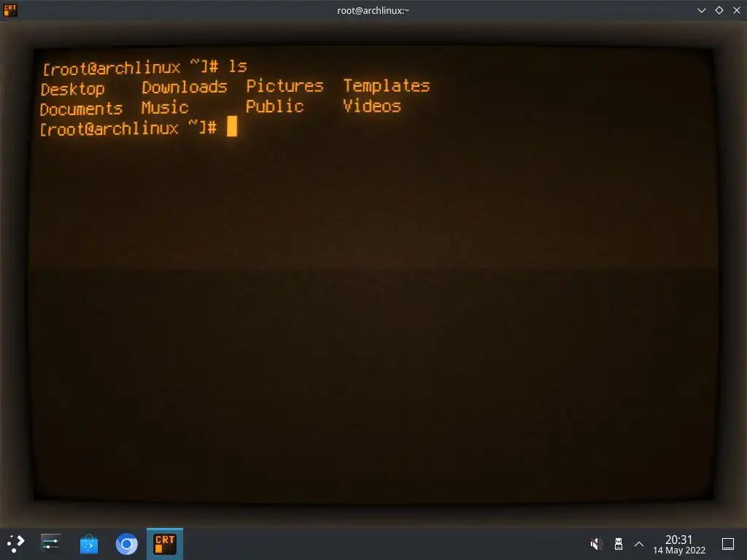Open the Chromium browser from taskbar
This screenshot has width=747, height=560.
127,544
